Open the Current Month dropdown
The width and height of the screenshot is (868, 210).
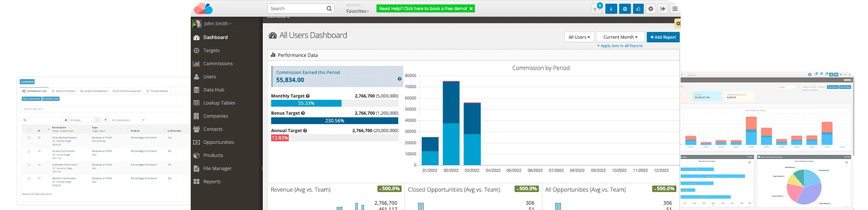click(x=620, y=37)
